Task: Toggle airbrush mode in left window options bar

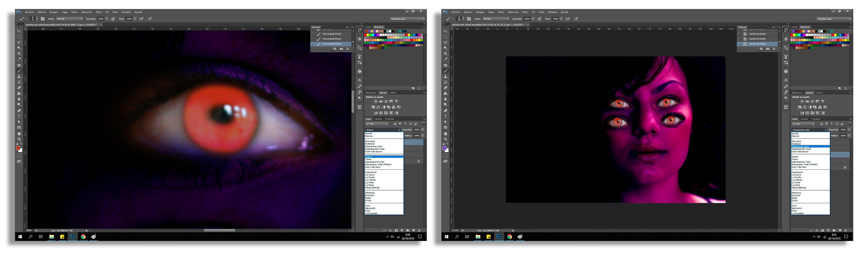Action: click(x=142, y=19)
